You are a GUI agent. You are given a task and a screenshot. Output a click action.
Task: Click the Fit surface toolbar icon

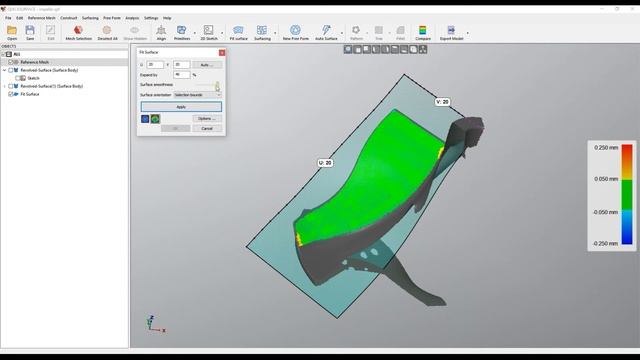238,30
